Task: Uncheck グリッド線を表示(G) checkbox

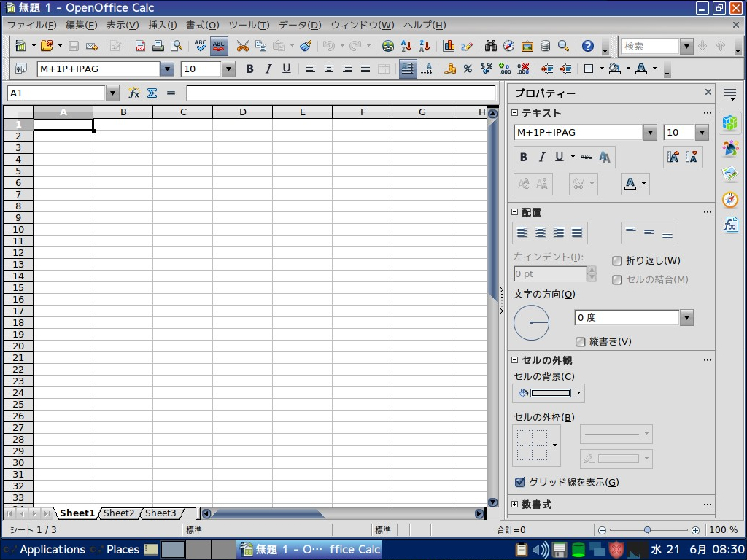Action: click(520, 482)
